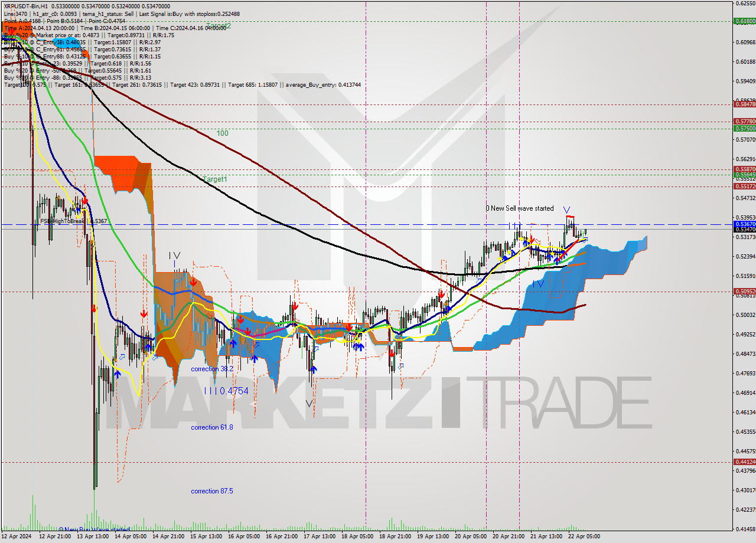This screenshot has height=543, width=756.
Task: Click the "15 Apr 13:00" time axis label
Action: pyautogui.click(x=206, y=537)
